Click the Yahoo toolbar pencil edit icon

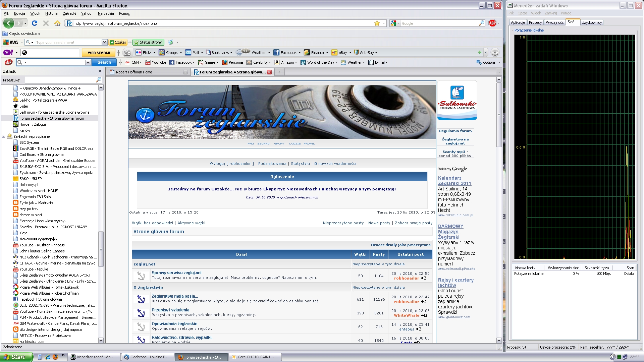click(127, 53)
